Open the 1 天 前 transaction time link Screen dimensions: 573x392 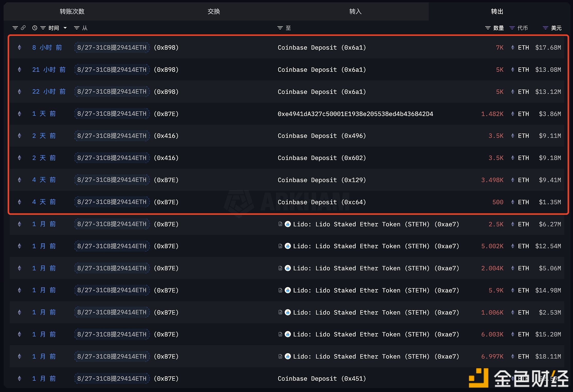coord(44,114)
